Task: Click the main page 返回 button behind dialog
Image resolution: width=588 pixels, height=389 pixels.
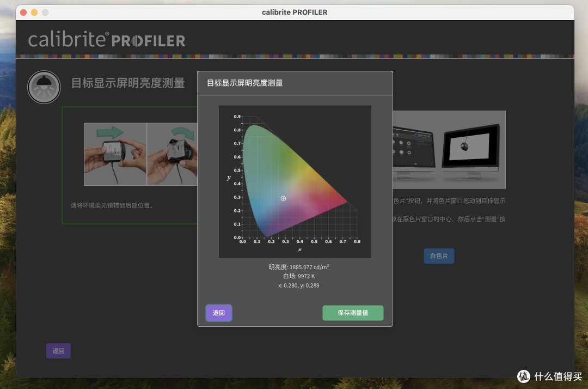Action: click(x=58, y=351)
